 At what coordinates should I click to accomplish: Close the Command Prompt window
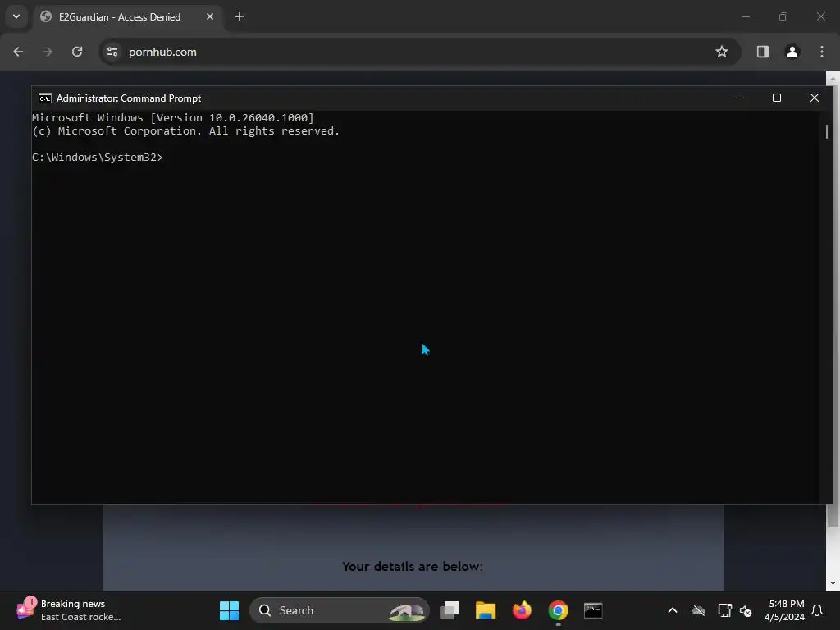[815, 98]
